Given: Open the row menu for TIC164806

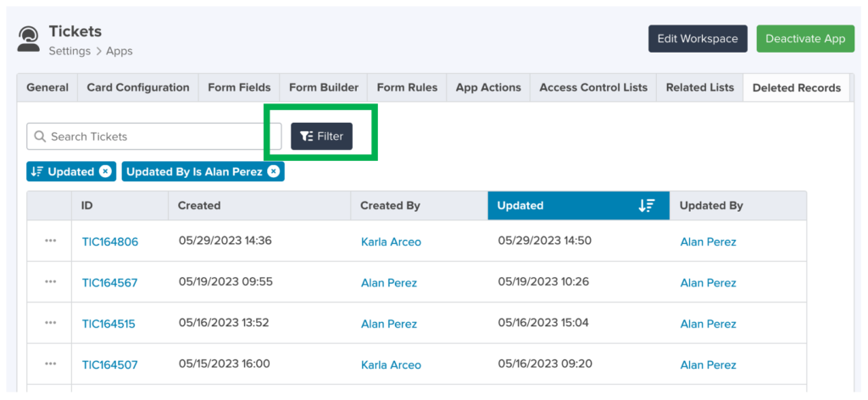Looking at the screenshot, I should [x=50, y=241].
